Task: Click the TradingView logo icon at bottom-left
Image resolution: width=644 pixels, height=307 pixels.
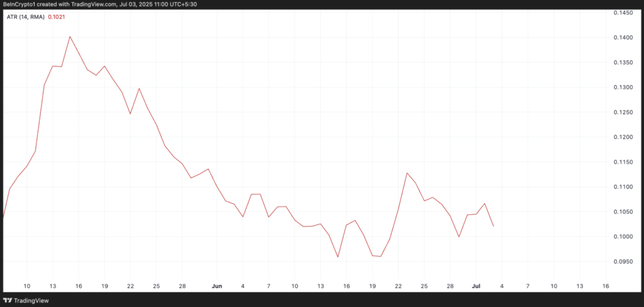Action: 8,299
